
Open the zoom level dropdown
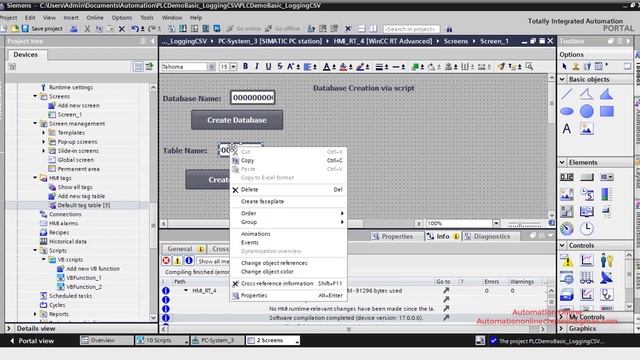click(x=496, y=223)
